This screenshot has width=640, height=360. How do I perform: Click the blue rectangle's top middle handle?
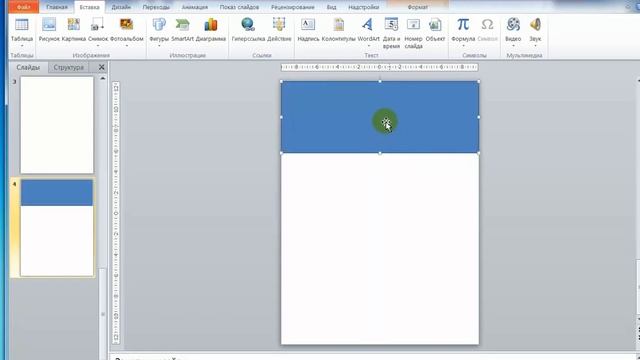pyautogui.click(x=380, y=81)
